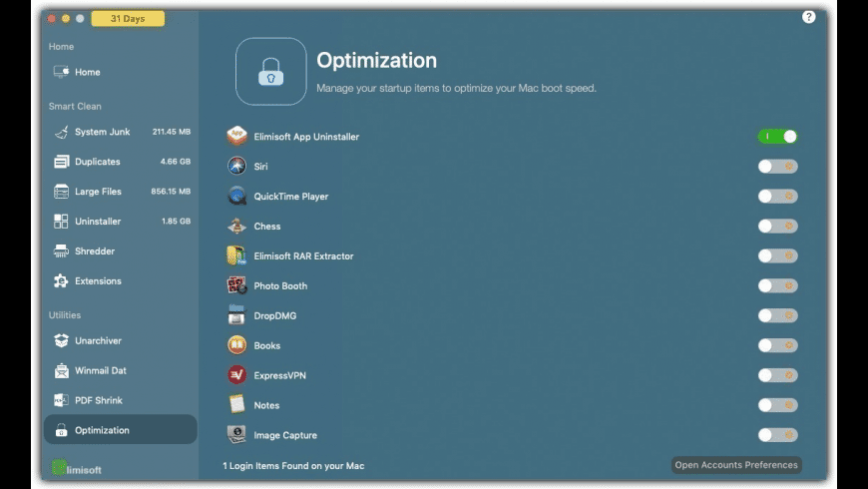Open the Shredder section
The image size is (868, 489).
[x=120, y=251]
